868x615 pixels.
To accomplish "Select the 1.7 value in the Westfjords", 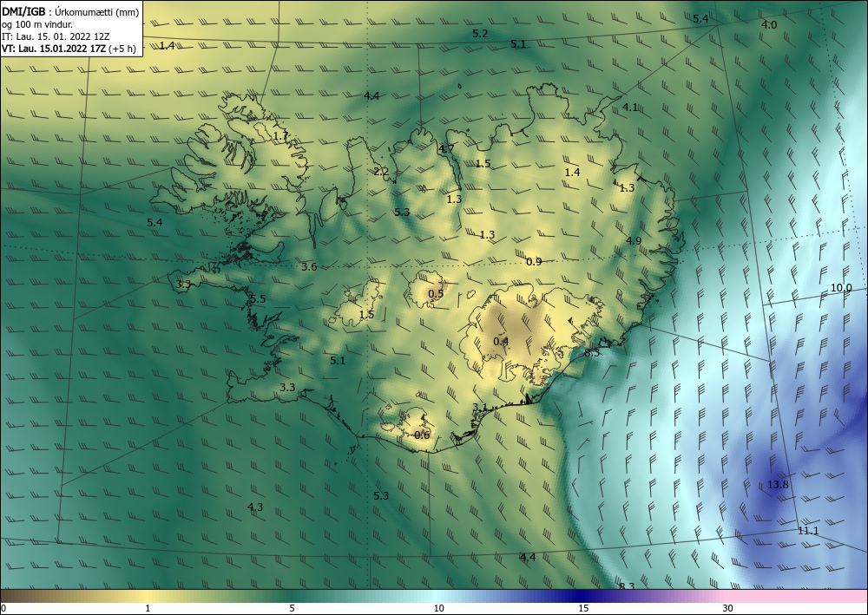I will 280,135.
